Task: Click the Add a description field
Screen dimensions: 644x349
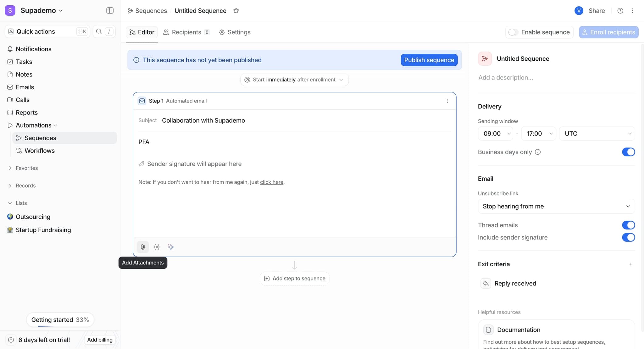Action: point(506,77)
